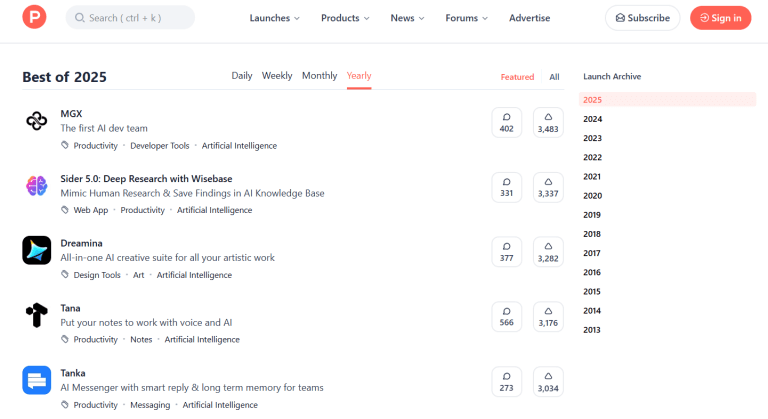Go to the Advertise page
The image size is (768, 419).
[529, 18]
